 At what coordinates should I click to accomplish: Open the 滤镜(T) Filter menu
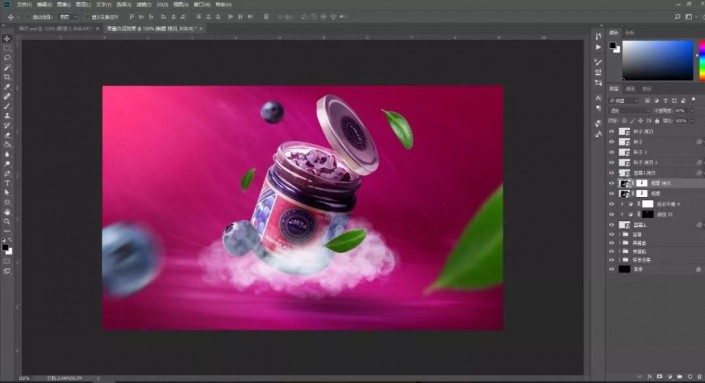pyautogui.click(x=143, y=4)
